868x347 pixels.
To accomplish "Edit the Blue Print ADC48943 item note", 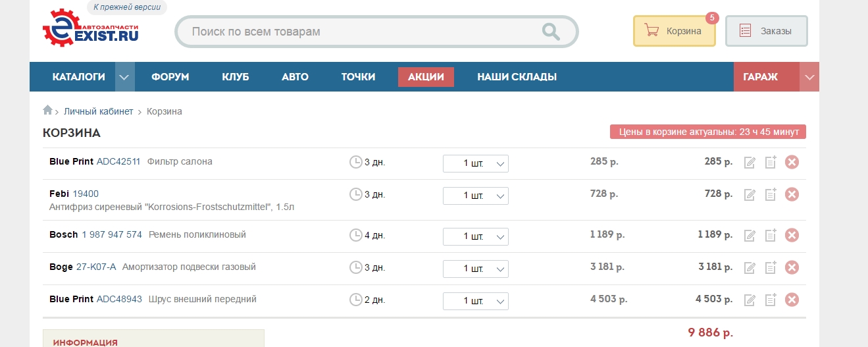I will 749,301.
